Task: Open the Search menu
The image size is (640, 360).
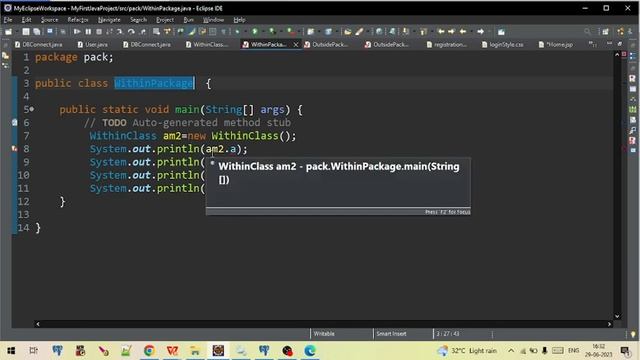Action: click(138, 20)
